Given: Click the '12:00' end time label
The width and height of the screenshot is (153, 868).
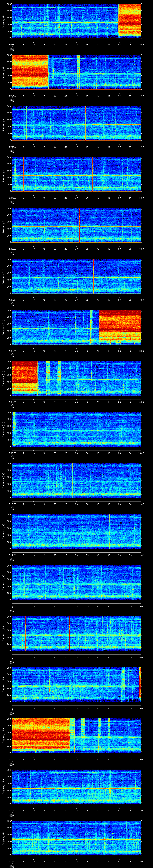Looking at the screenshot, I should (141, 555).
